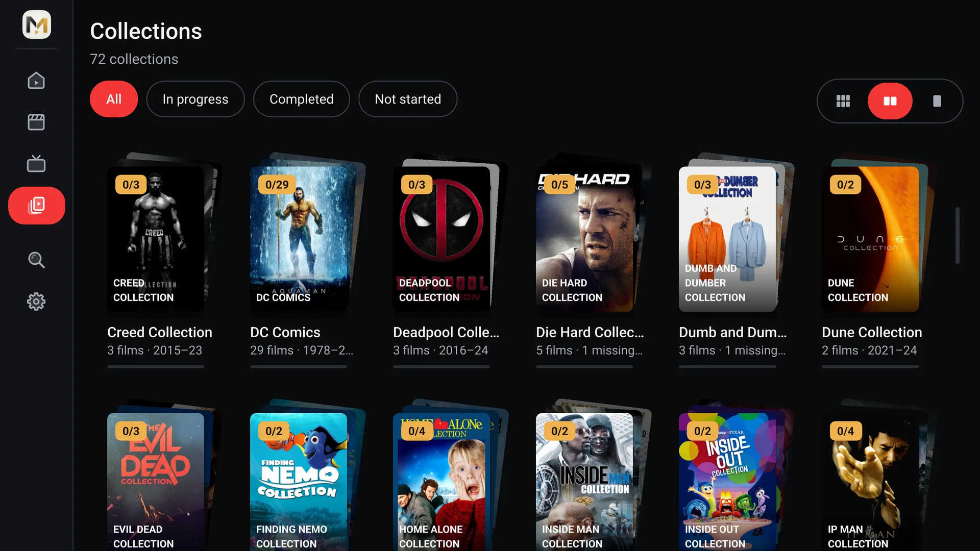Open Search from the sidebar

point(36,260)
